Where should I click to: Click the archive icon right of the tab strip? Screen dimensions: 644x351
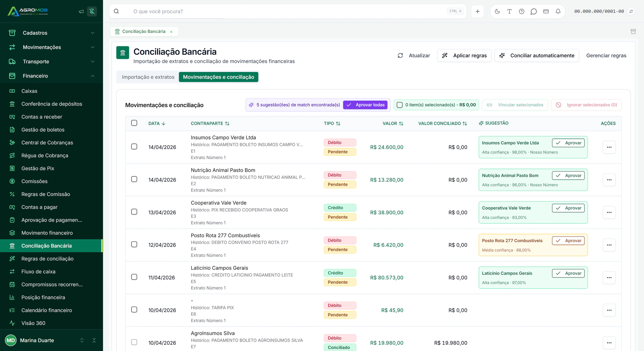(x=633, y=31)
